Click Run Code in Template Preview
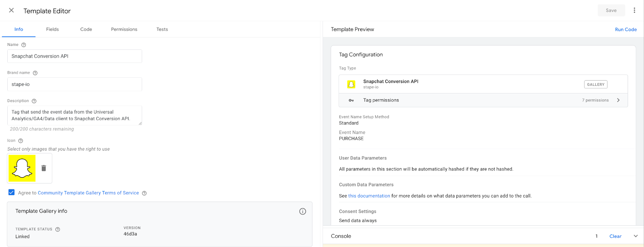 tap(626, 29)
